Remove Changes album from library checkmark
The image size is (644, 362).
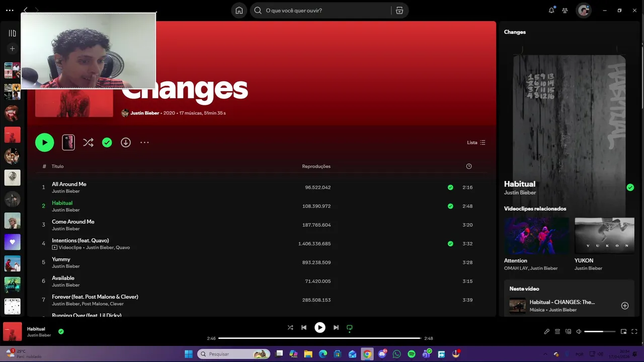107,142
